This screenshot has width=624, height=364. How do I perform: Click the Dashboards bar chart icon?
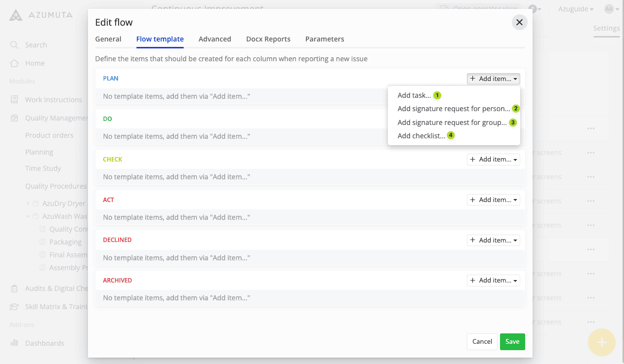pos(14,343)
